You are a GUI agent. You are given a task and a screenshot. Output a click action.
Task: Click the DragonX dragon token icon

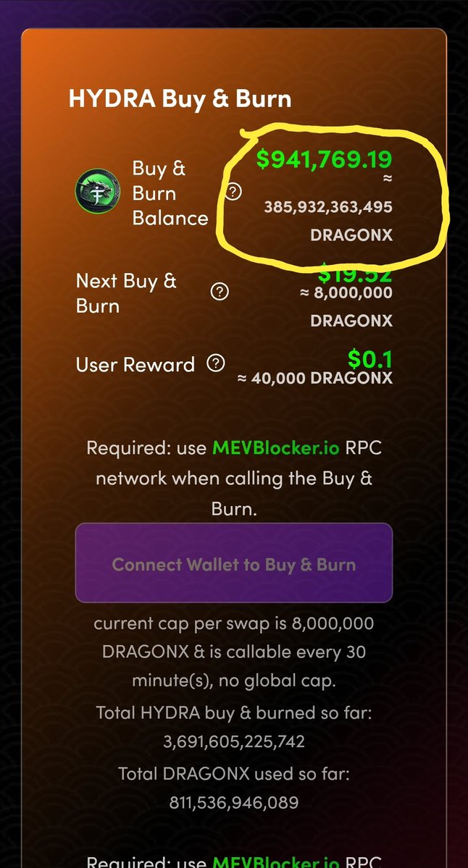pyautogui.click(x=98, y=192)
